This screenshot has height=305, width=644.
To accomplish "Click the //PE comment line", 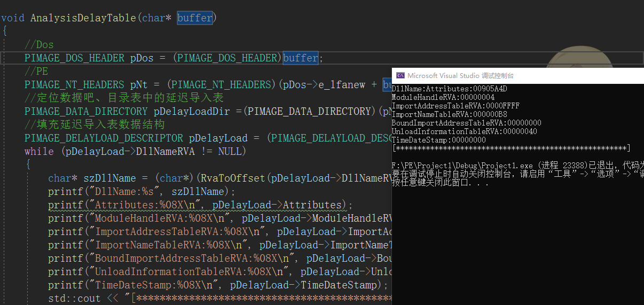I will pyautogui.click(x=36, y=71).
